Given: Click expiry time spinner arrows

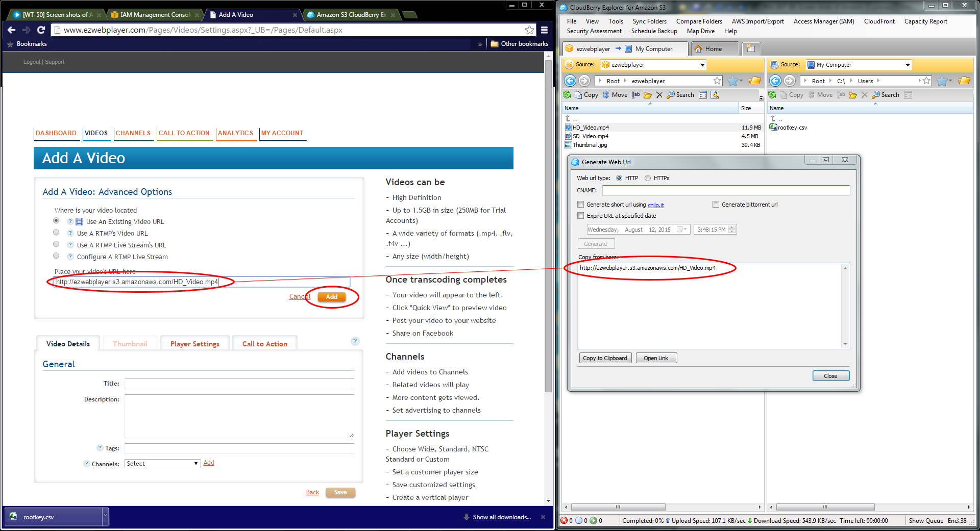Looking at the screenshot, I should click(x=732, y=230).
